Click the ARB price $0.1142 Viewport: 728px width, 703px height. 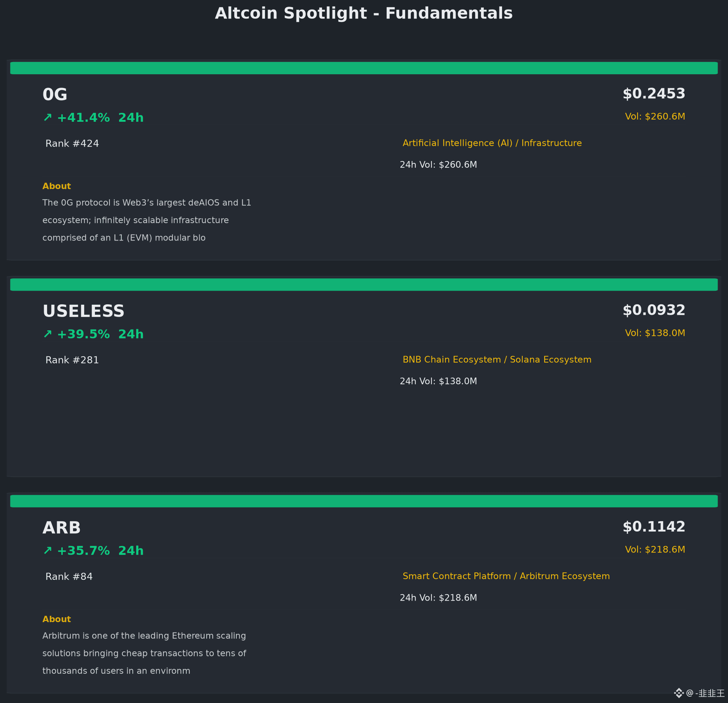click(x=654, y=527)
